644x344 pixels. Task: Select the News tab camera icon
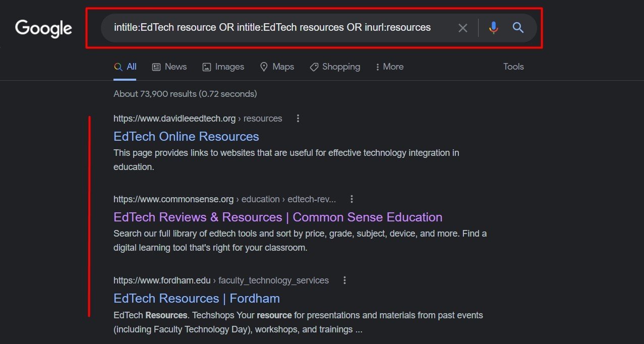coord(157,66)
